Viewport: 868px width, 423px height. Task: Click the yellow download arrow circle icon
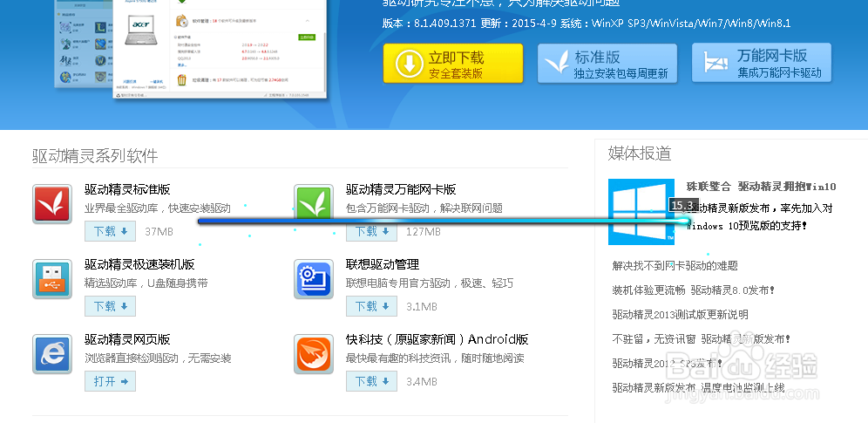pyautogui.click(x=409, y=64)
